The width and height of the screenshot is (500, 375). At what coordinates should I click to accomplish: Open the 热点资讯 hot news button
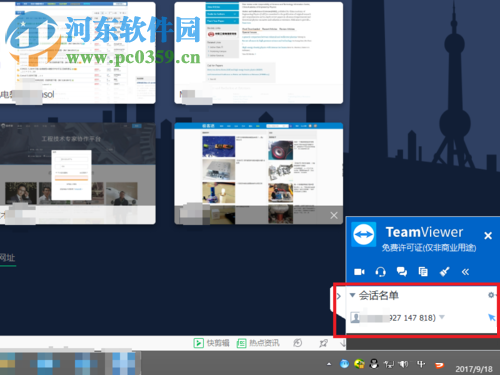tap(258, 343)
